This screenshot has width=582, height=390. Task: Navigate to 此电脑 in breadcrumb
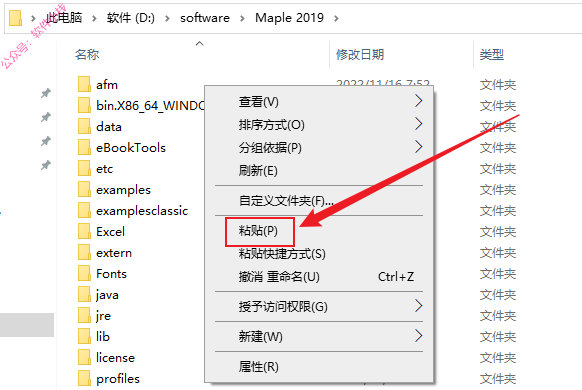pos(64,18)
